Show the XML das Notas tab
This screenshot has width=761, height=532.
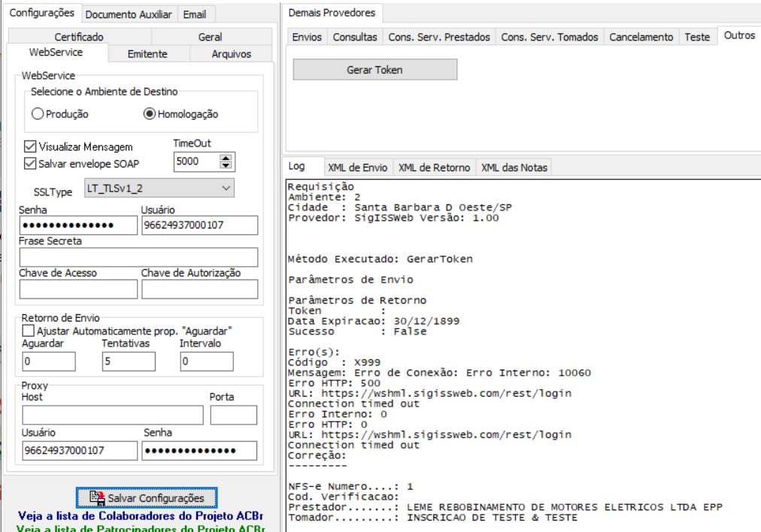[x=514, y=168]
